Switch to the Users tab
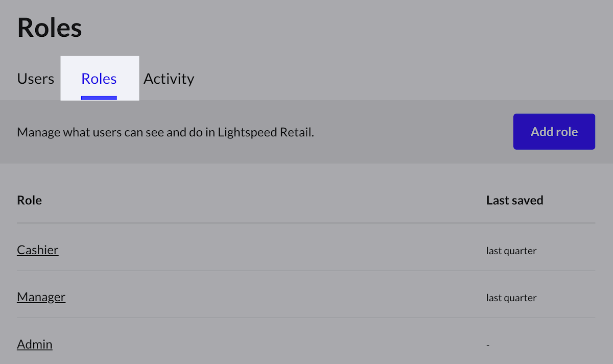 [x=35, y=79]
